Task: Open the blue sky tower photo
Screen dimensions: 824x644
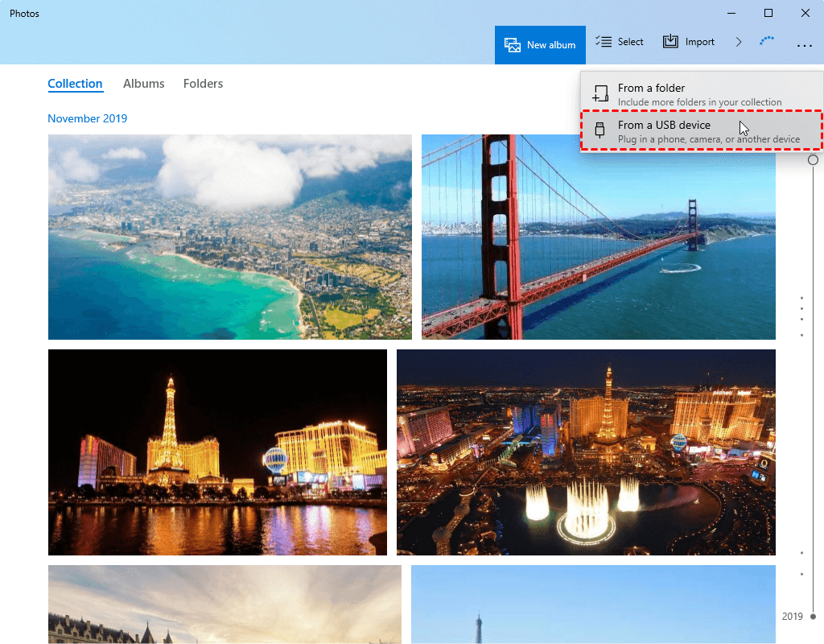Action: (x=593, y=605)
